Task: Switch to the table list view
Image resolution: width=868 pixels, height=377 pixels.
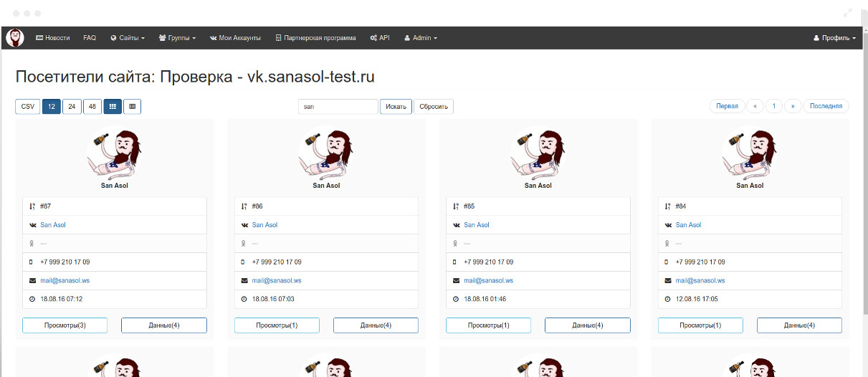Action: 132,107
